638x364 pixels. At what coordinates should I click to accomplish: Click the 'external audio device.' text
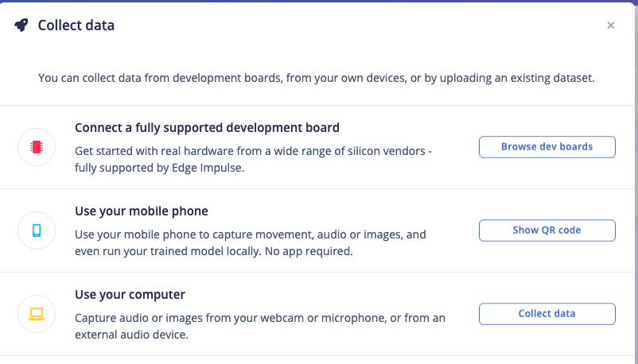tap(131, 335)
